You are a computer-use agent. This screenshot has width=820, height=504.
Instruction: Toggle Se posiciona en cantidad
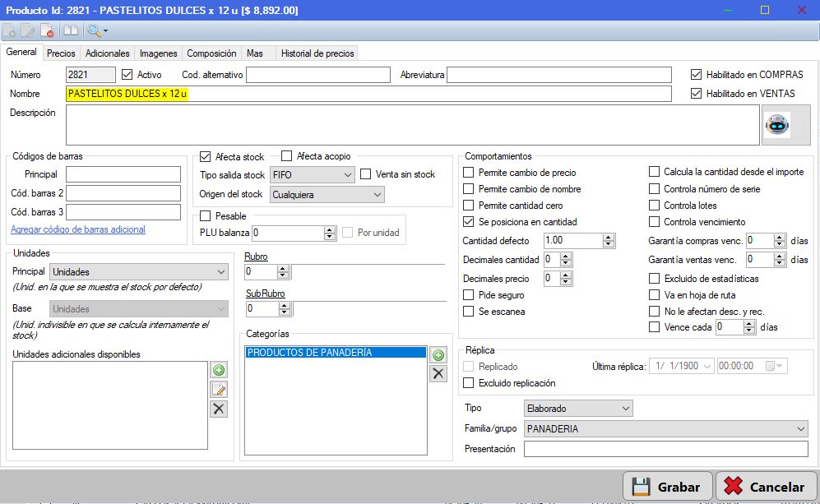(469, 222)
